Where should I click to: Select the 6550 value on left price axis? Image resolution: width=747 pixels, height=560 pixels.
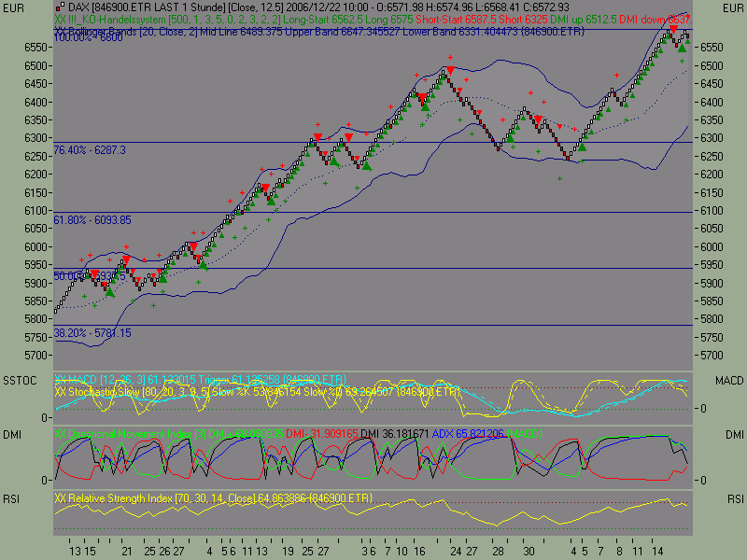point(35,48)
